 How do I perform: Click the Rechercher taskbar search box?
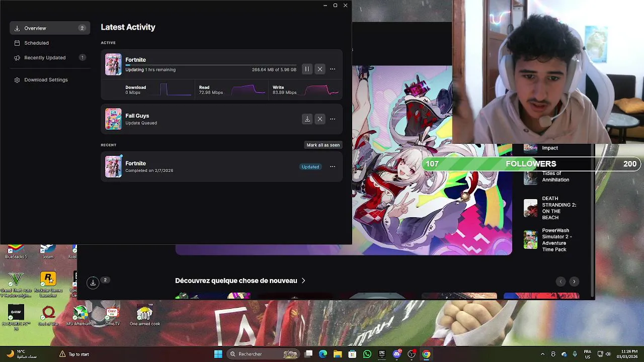coord(263,354)
